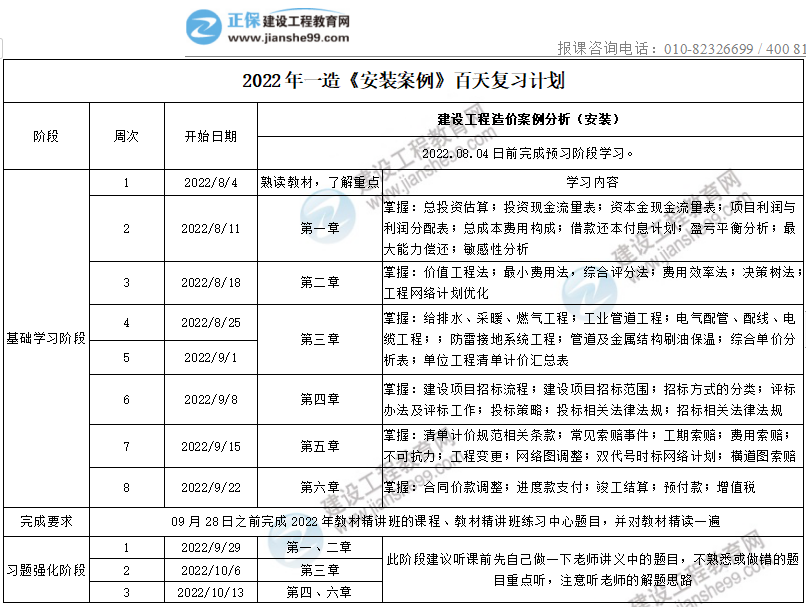Select the 2022/10/6 date cell
This screenshot has width=806, height=607.
(210, 570)
